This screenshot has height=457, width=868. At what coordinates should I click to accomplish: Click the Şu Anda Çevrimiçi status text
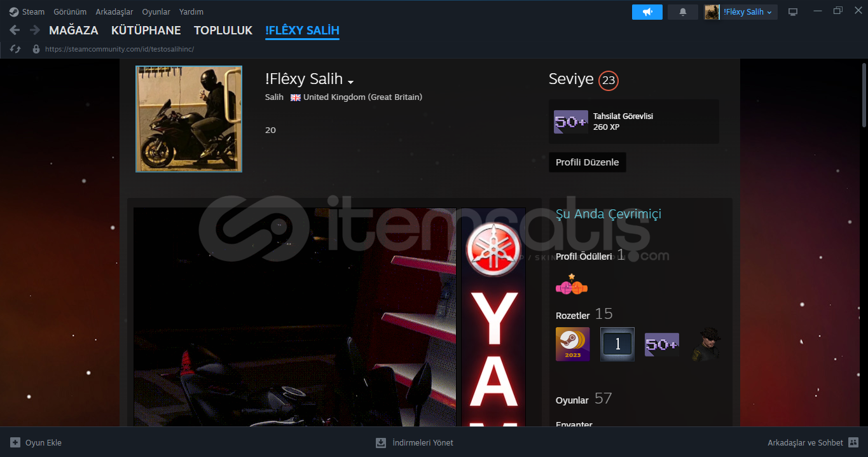(x=609, y=214)
